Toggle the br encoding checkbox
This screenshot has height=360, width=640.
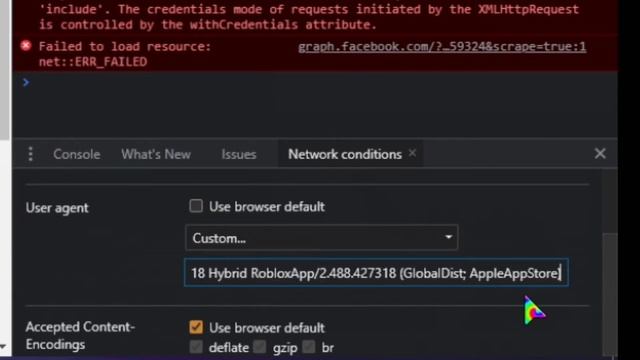click(x=309, y=347)
